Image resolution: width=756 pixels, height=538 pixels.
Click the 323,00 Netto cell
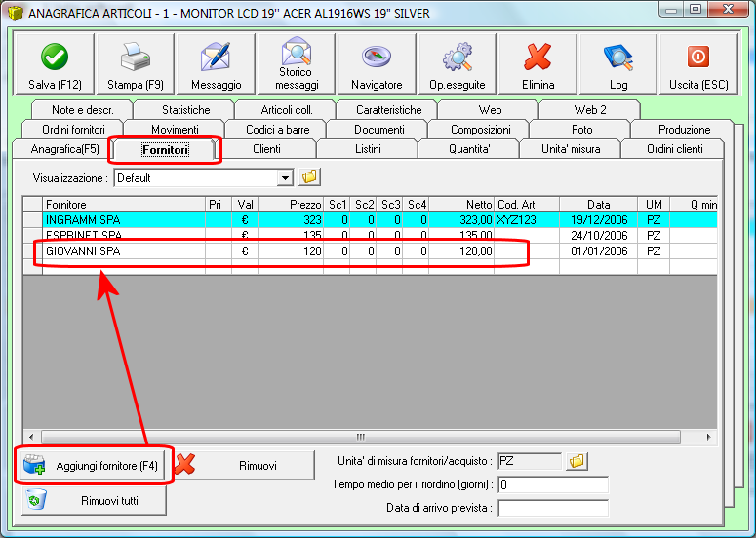[461, 220]
